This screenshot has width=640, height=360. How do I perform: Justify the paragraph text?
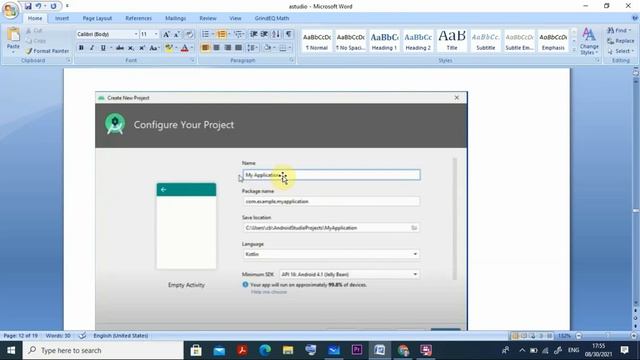(238, 48)
